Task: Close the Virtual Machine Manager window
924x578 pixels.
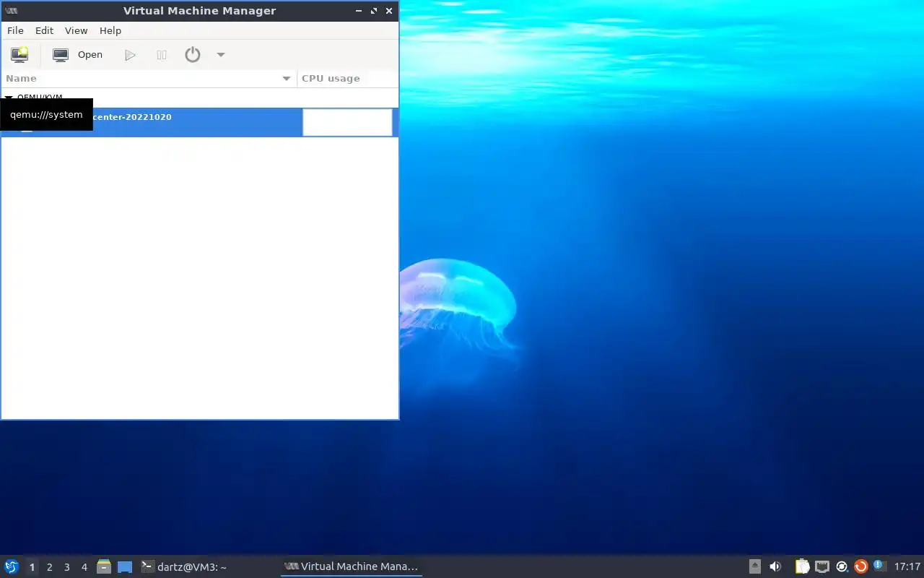Action: click(x=389, y=11)
